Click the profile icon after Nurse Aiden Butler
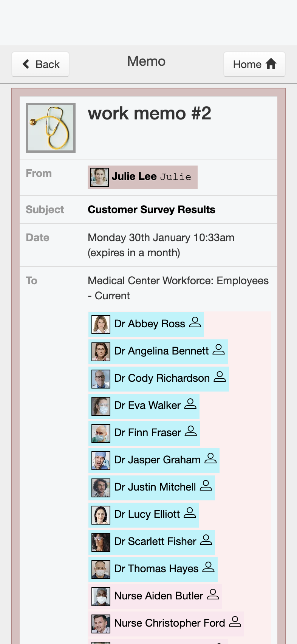 (213, 594)
